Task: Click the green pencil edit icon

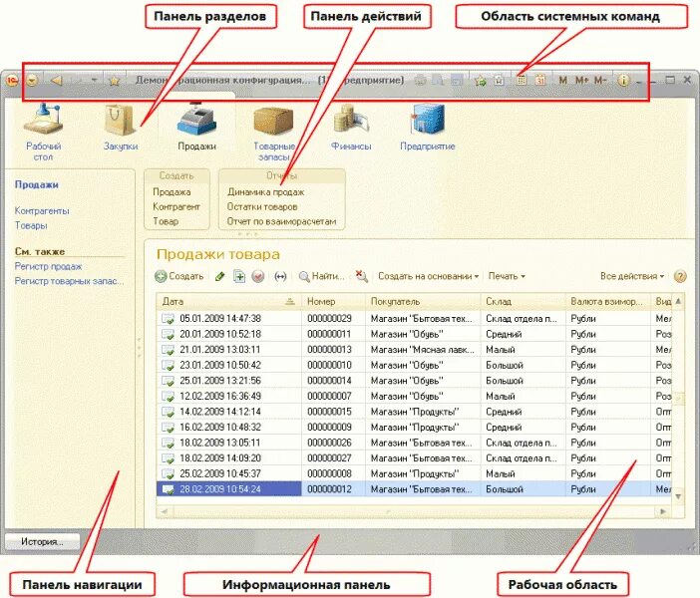Action: point(219,277)
